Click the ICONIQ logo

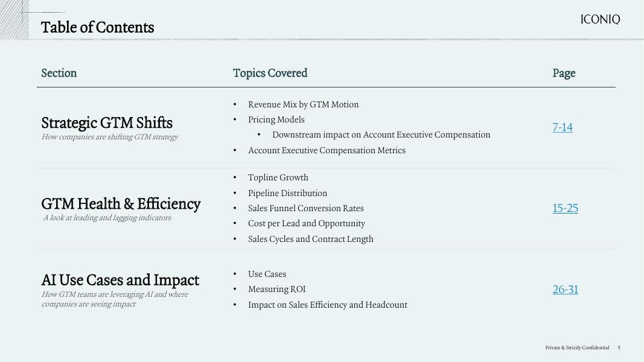pyautogui.click(x=600, y=20)
